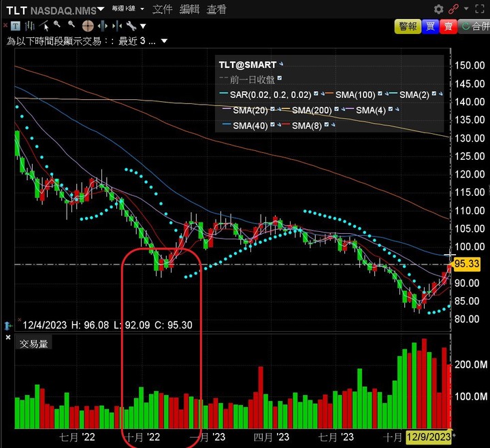Open settings gear icon

(x=438, y=9)
